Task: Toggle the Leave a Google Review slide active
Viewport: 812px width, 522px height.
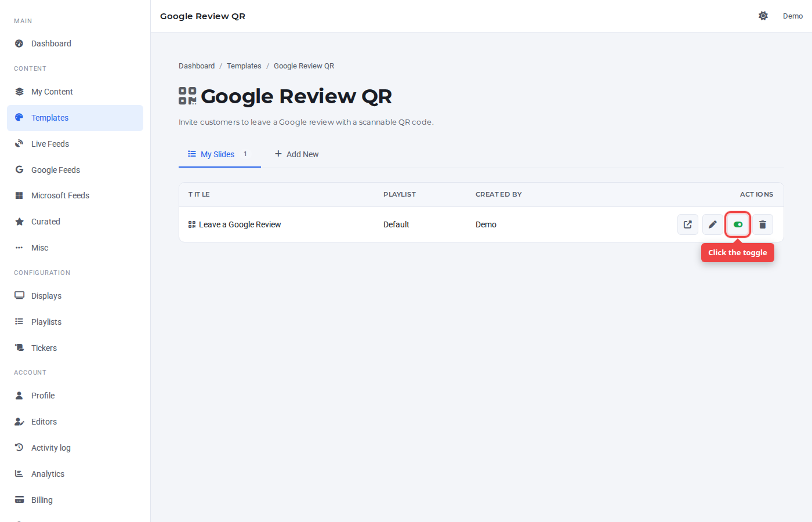Action: click(x=738, y=224)
